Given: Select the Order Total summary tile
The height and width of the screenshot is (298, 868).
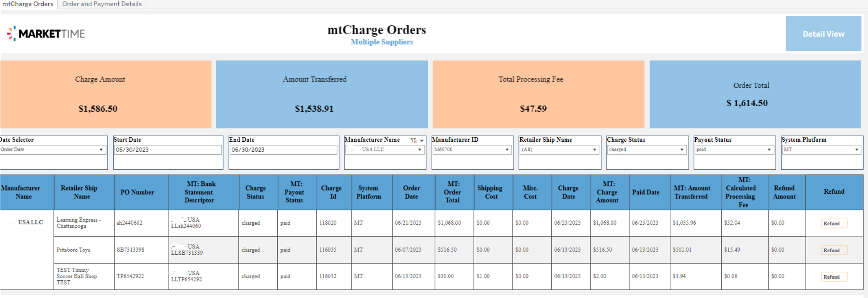Looking at the screenshot, I should click(x=755, y=94).
